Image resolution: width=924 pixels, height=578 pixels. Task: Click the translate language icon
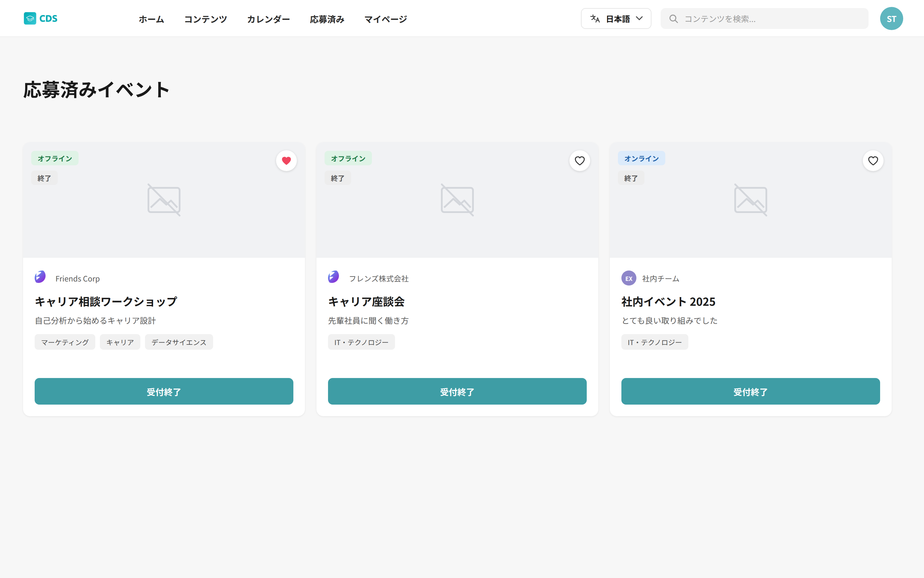tap(595, 18)
